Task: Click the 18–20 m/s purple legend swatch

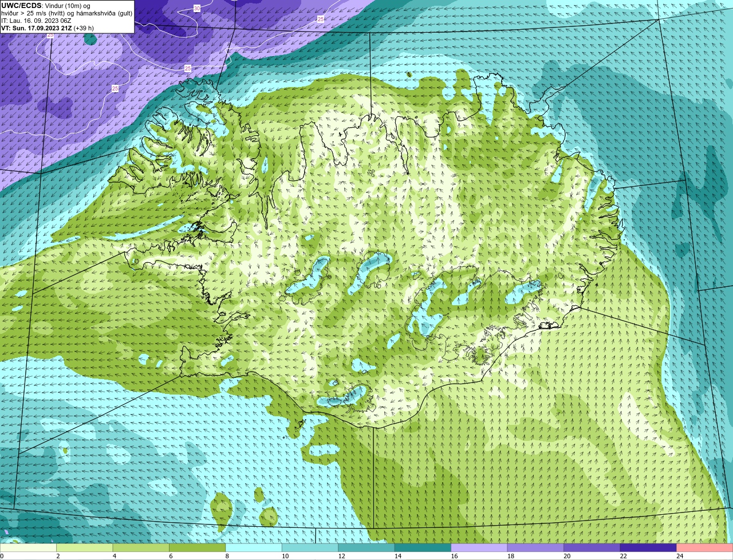Action: (535, 548)
